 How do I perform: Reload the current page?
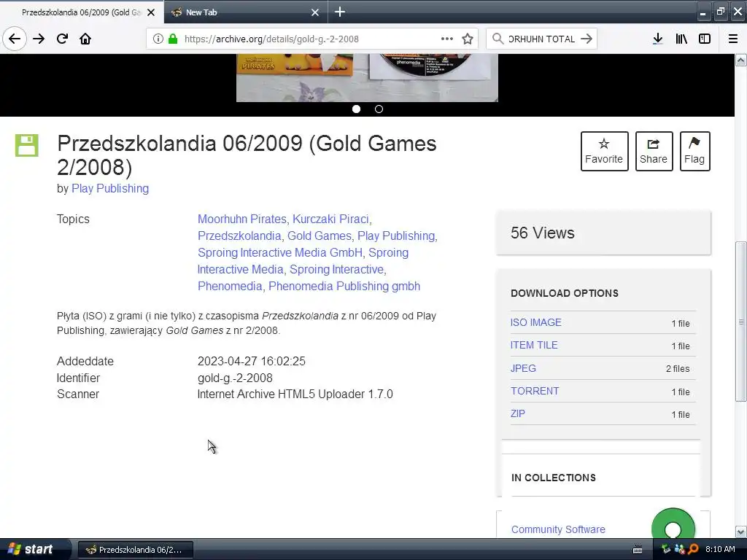coord(62,39)
